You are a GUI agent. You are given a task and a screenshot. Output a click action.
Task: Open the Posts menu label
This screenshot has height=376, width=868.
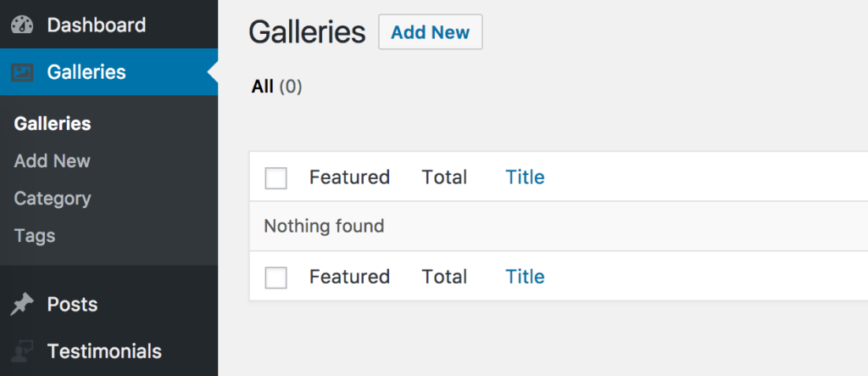click(73, 305)
